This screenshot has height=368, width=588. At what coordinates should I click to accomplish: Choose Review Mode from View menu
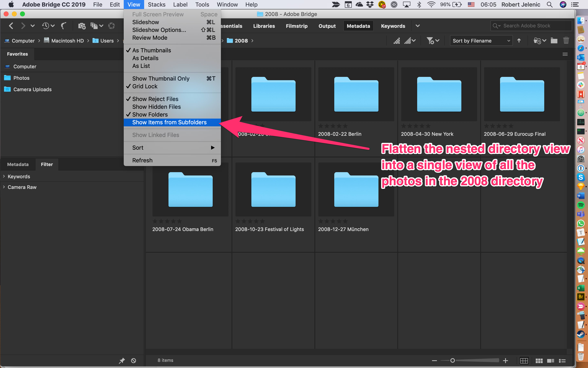172,38
